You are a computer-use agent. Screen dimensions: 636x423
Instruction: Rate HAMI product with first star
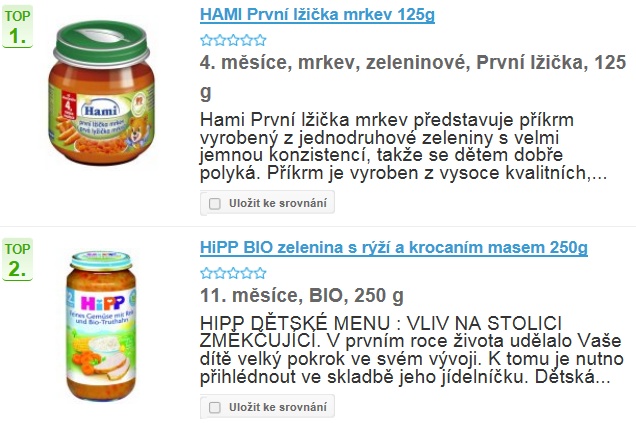(x=206, y=40)
